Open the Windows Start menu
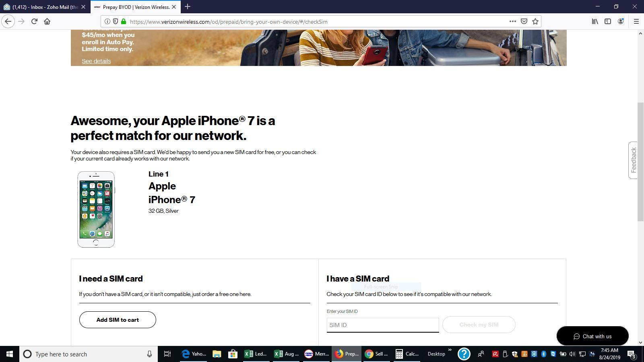Screen dimensions: 644x362 click(x=10, y=354)
